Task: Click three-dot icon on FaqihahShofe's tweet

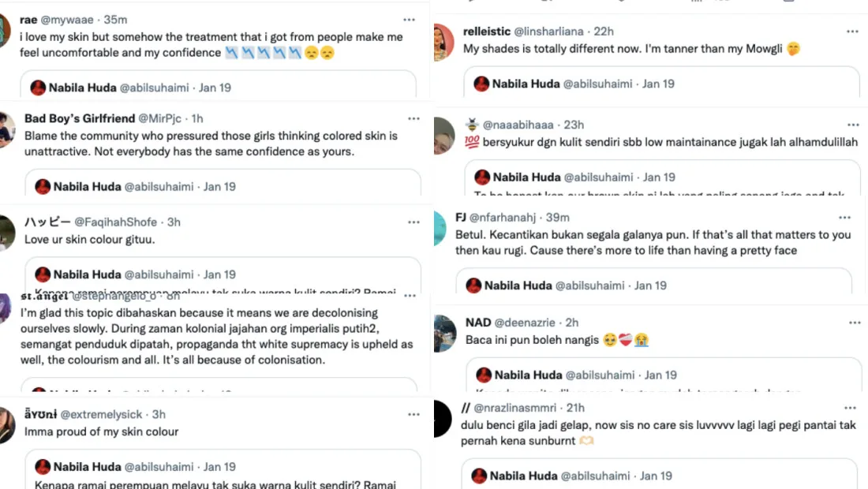Action: [413, 222]
